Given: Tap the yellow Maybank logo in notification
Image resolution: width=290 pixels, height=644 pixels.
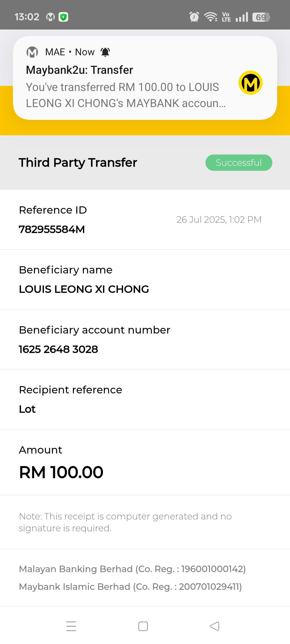Looking at the screenshot, I should pyautogui.click(x=250, y=83).
